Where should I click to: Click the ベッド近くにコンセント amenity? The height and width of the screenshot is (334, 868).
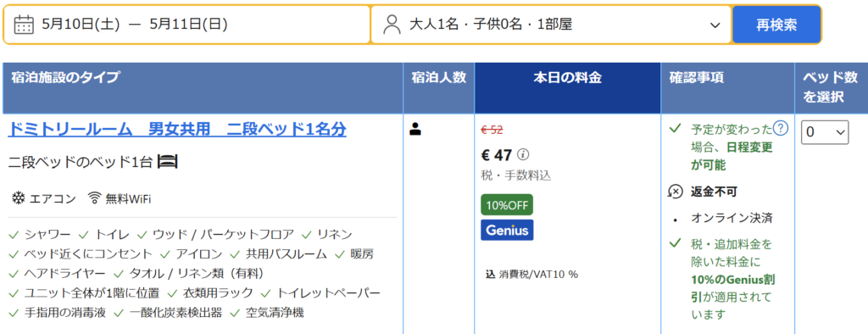(88, 253)
